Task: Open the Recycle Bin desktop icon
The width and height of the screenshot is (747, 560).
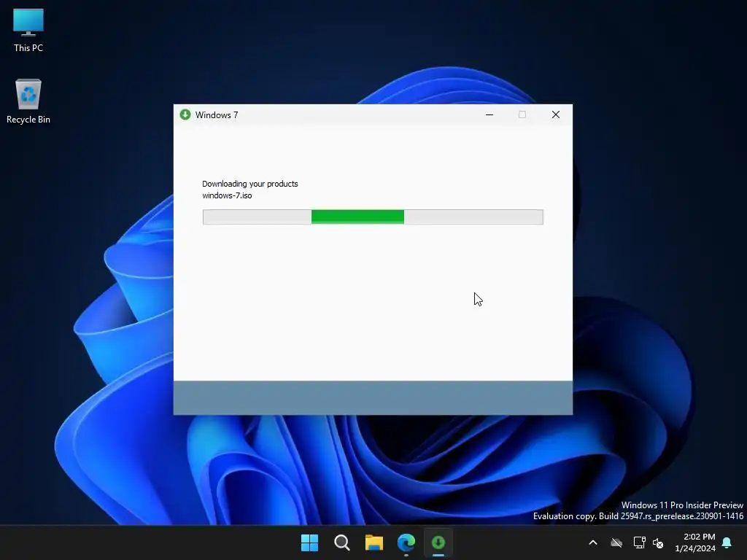Action: pyautogui.click(x=28, y=101)
